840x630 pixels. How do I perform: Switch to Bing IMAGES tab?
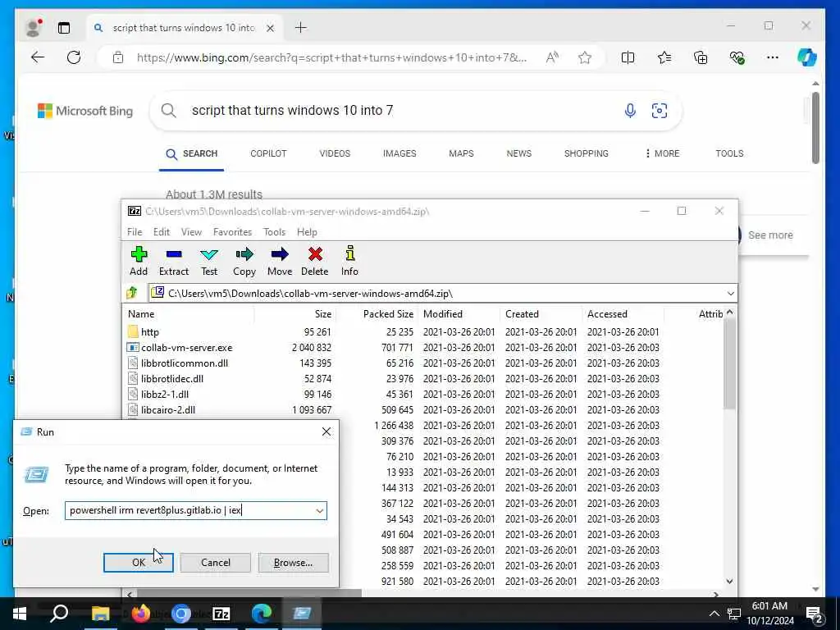(399, 153)
